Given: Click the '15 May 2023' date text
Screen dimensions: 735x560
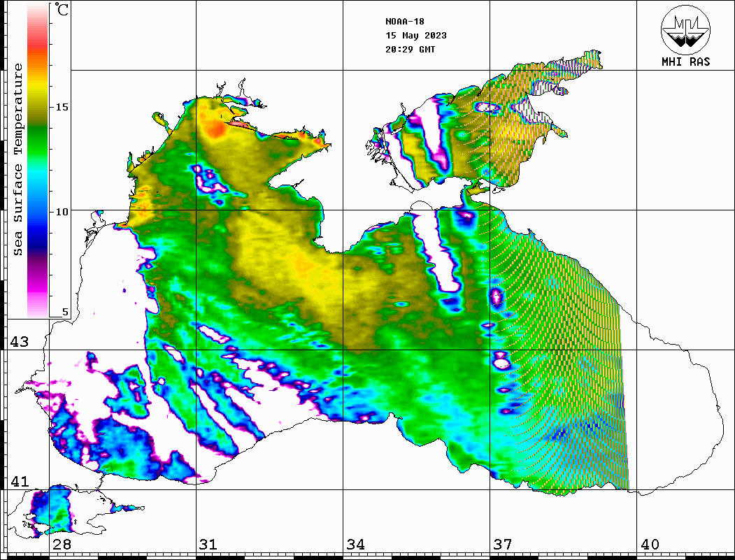Looking at the screenshot, I should coord(416,36).
